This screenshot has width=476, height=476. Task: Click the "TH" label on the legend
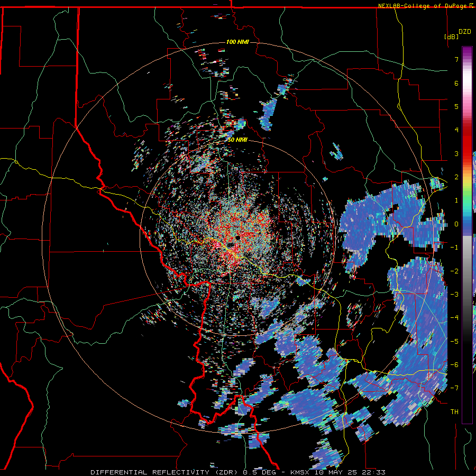454,412
